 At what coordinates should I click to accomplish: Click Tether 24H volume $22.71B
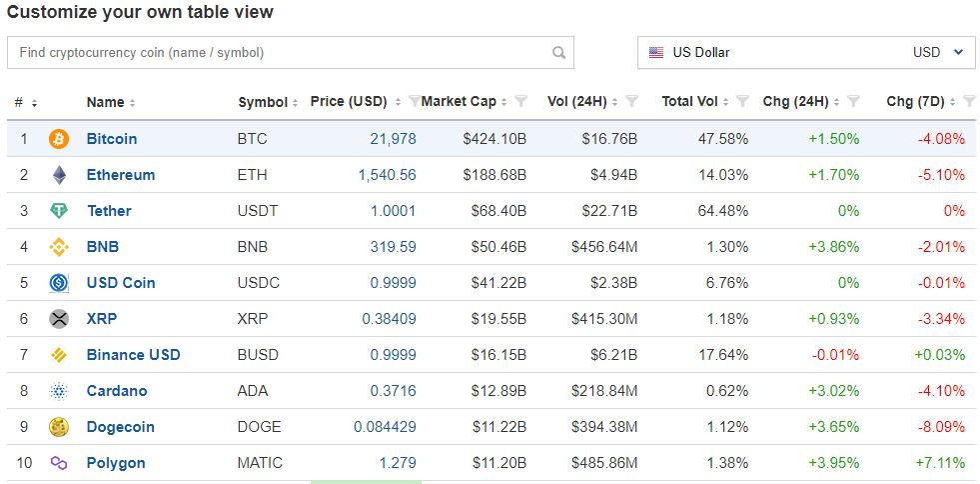point(610,211)
